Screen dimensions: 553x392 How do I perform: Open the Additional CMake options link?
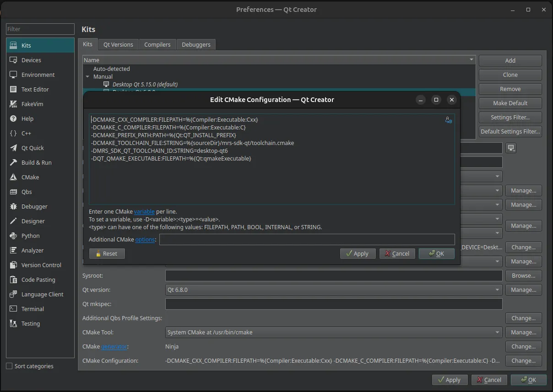point(146,239)
